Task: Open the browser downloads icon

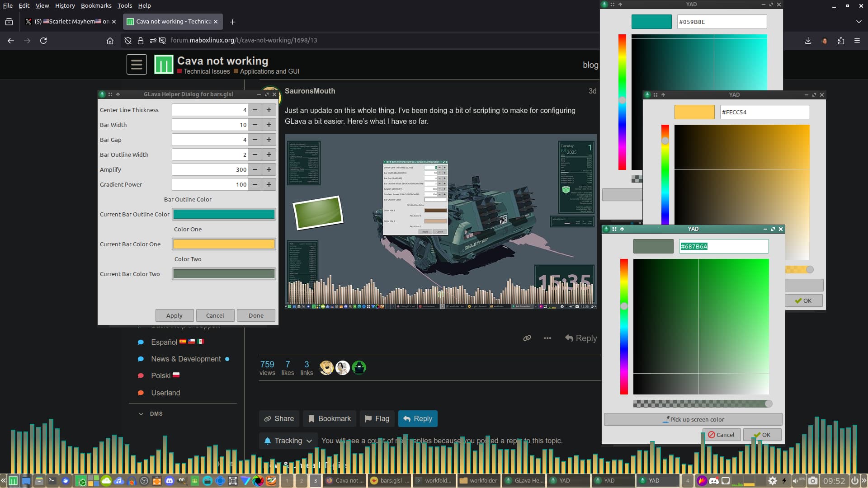Action: 808,41
